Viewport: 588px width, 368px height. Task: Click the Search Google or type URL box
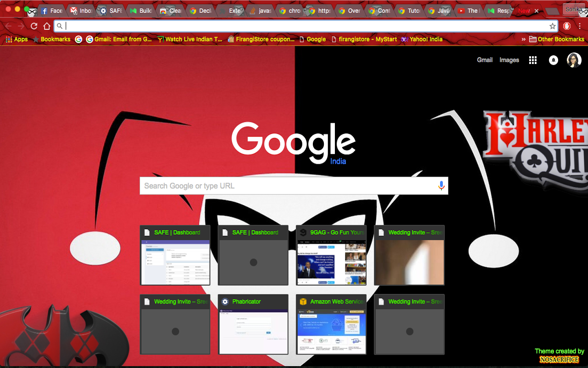294,186
